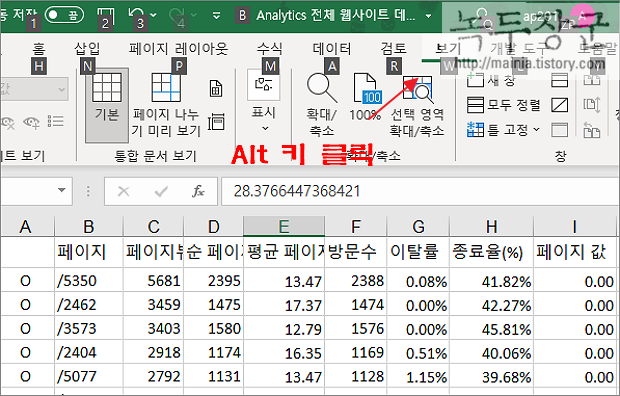Select column A header
Image resolution: width=620 pixels, height=396 pixels.
[27, 227]
